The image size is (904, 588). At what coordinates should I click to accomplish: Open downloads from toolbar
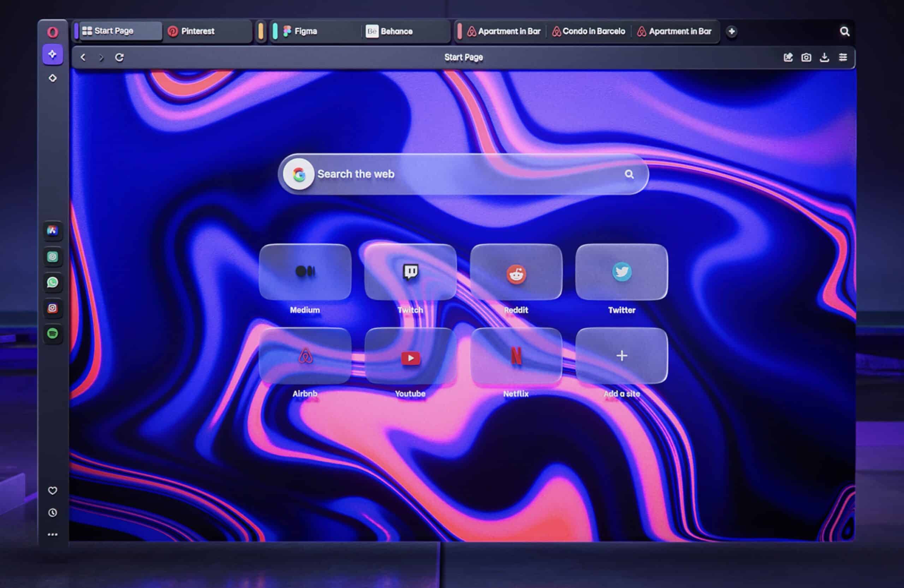[x=824, y=57]
